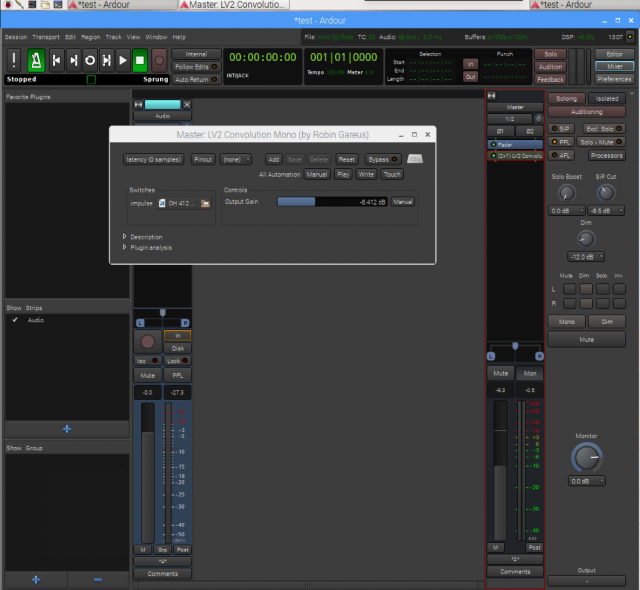Image resolution: width=640 pixels, height=590 pixels.
Task: Adjust the Output Gain slider
Action: pyautogui.click(x=332, y=202)
